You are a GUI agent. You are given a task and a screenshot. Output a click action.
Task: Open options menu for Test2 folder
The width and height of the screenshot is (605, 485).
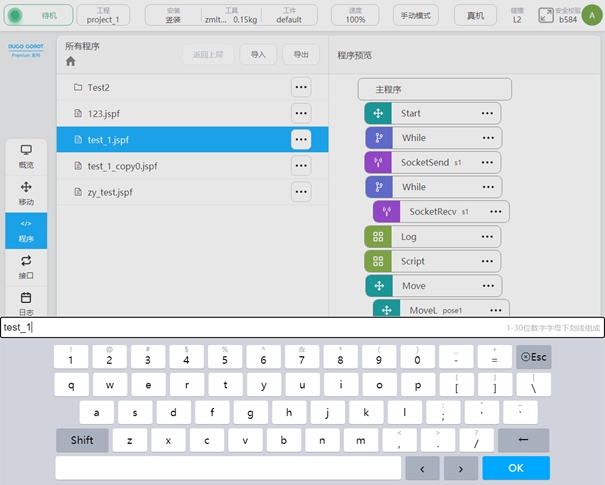click(x=301, y=87)
